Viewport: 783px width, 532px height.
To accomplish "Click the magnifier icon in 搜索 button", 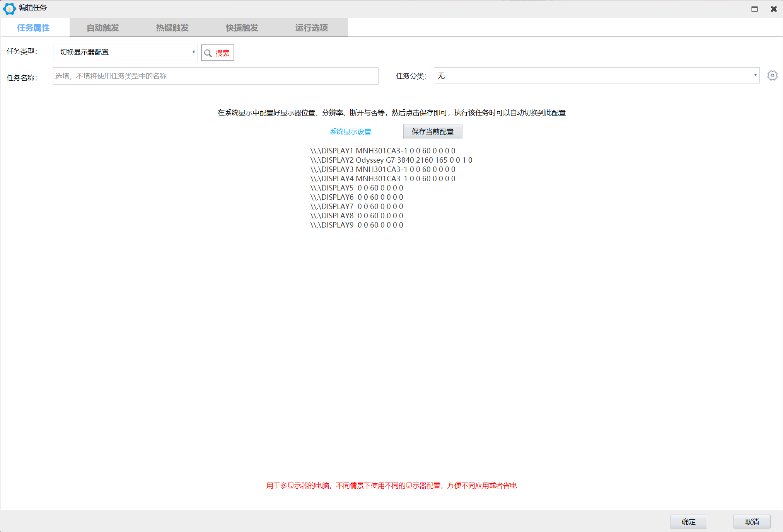I will pyautogui.click(x=208, y=53).
